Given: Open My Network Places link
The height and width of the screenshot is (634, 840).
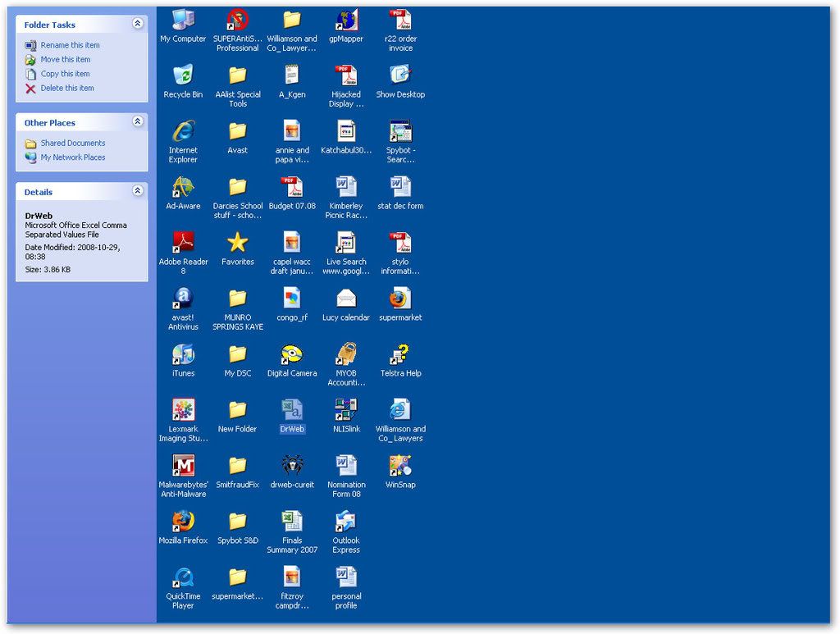Looking at the screenshot, I should pos(73,157).
